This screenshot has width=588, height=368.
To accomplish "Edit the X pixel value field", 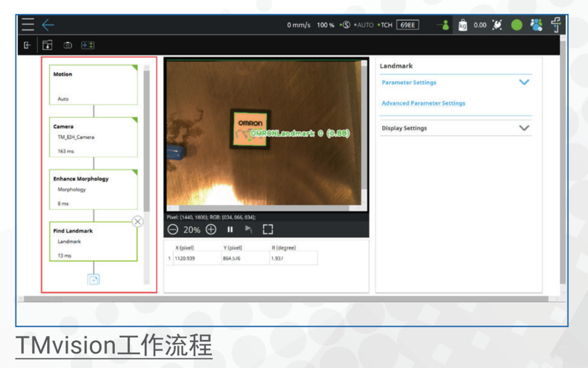I will (x=197, y=257).
